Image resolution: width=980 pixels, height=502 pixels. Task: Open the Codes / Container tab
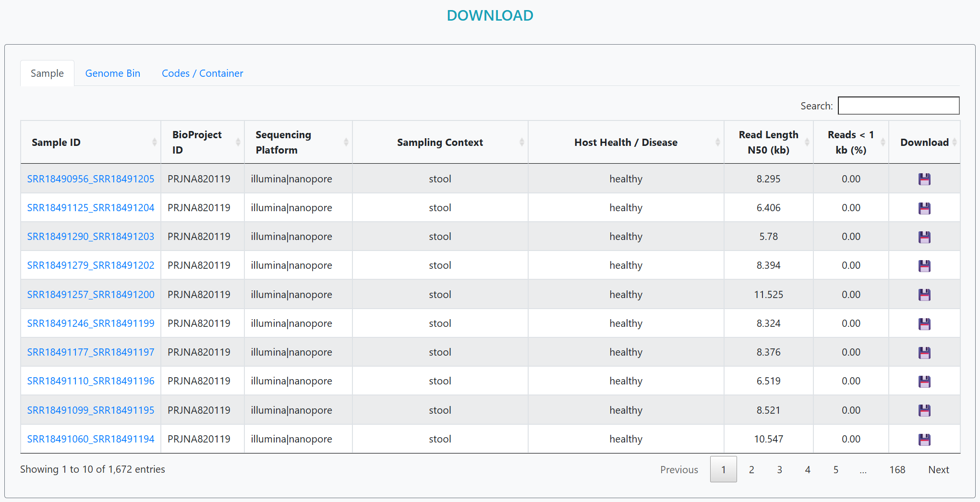(202, 73)
